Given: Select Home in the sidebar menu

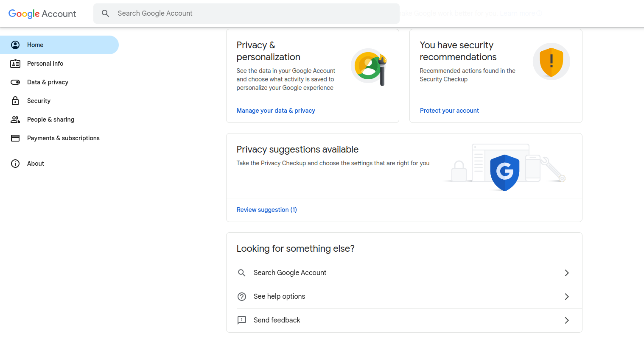Looking at the screenshot, I should pyautogui.click(x=35, y=45).
